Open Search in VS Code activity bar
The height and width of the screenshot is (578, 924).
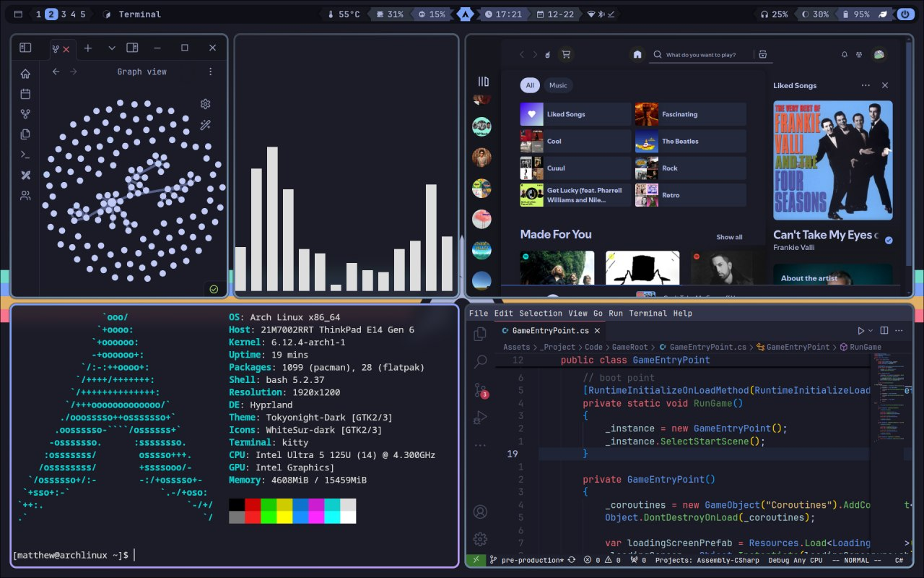pyautogui.click(x=480, y=361)
